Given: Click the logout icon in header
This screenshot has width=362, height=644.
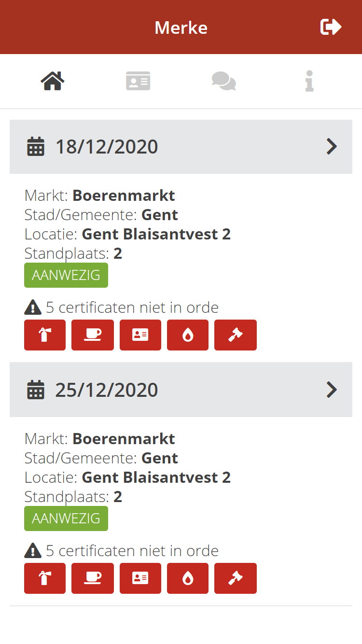Looking at the screenshot, I should click(x=331, y=27).
